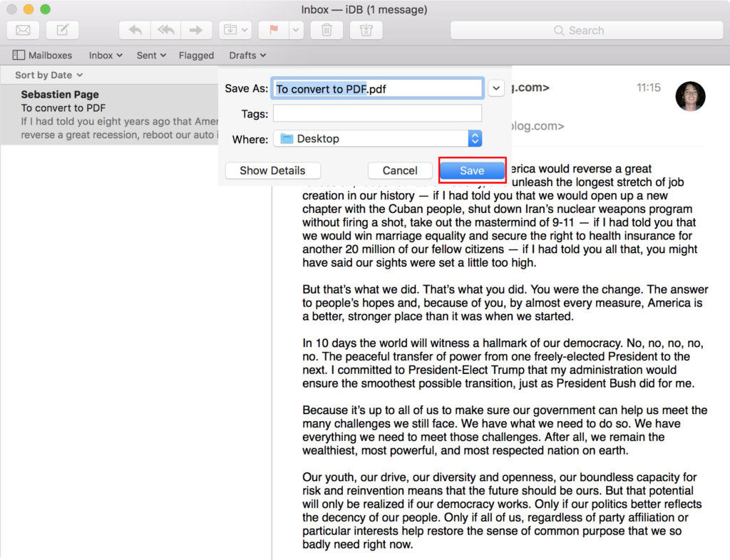
Task: Click the Archive message icon
Action: pos(228,30)
